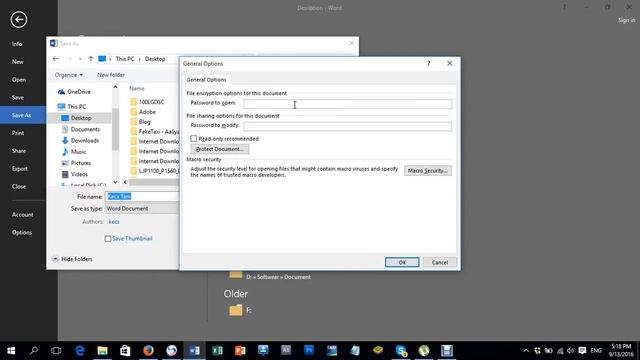Select Print in the backstage menu
The width and height of the screenshot is (640, 360).
point(18,133)
